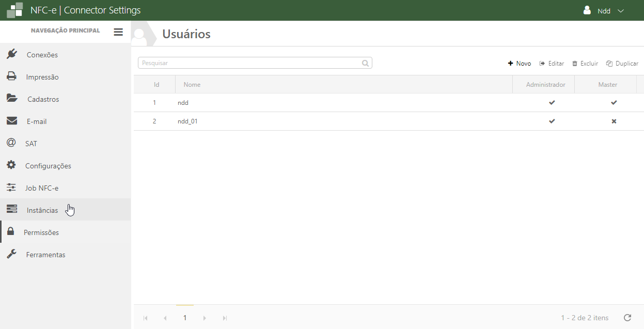
Task: Click the magnifier search icon
Action: coord(365,63)
